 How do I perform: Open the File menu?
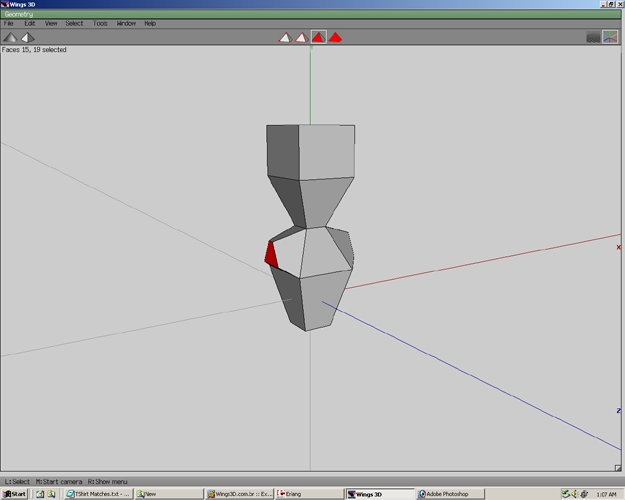click(x=8, y=24)
